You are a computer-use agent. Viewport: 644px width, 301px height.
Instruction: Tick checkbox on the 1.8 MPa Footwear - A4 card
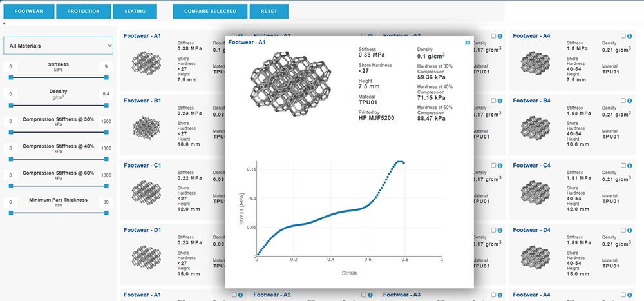click(623, 36)
